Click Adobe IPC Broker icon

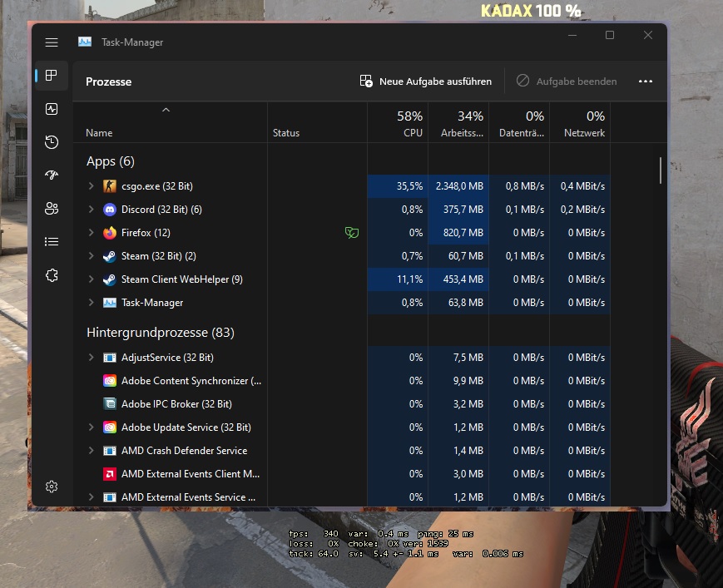tap(110, 404)
